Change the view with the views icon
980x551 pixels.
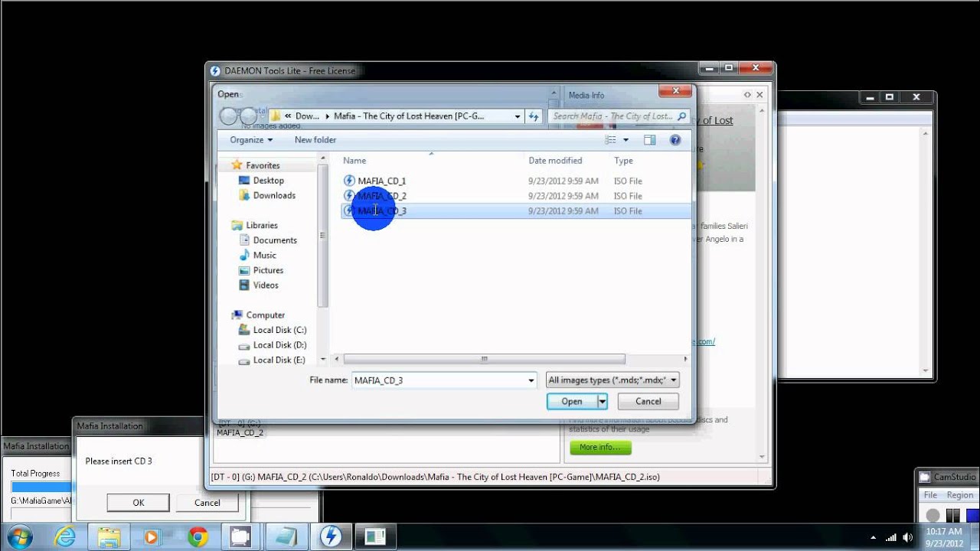pyautogui.click(x=611, y=140)
